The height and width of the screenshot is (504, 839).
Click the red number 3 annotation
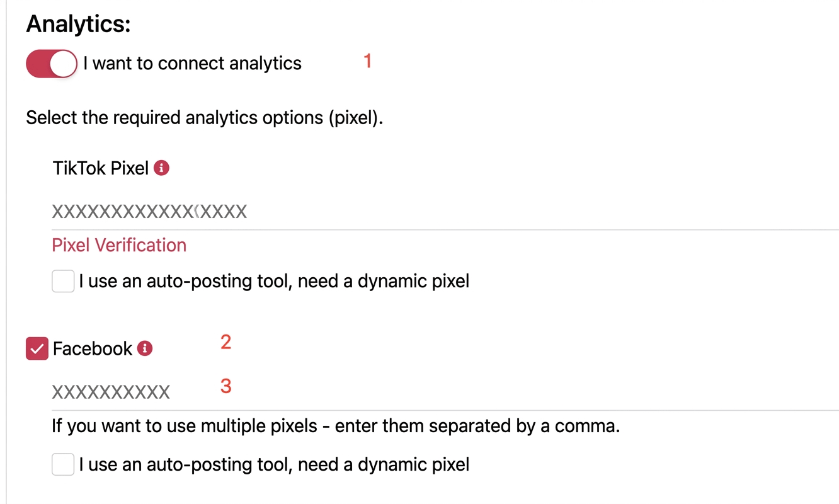pos(225,386)
